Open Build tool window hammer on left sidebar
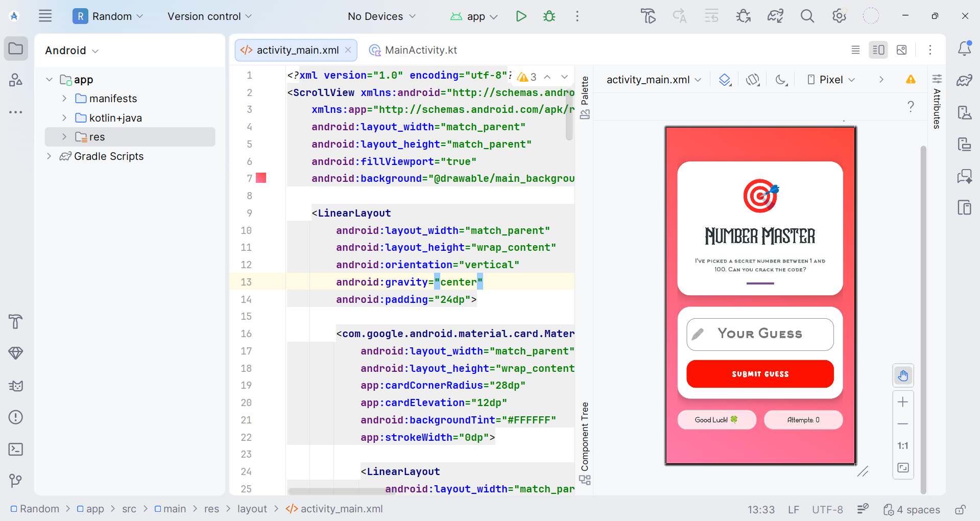Screen dimensions: 980x521 16,322
